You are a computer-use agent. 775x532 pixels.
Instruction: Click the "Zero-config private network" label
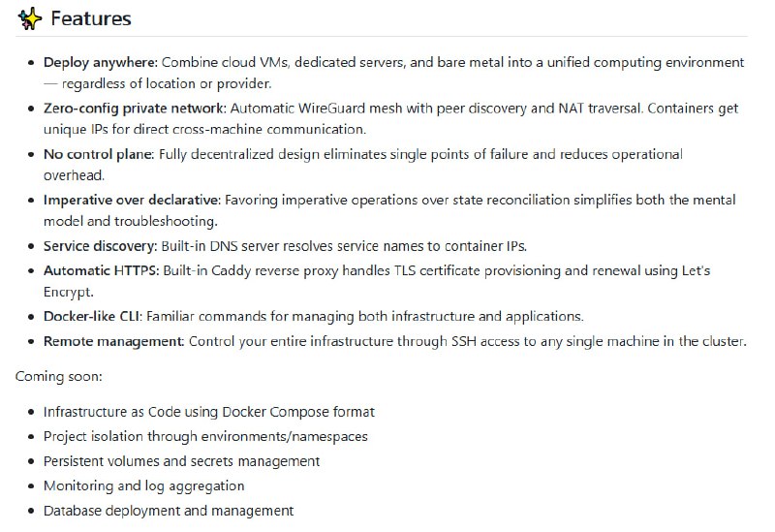(x=135, y=109)
